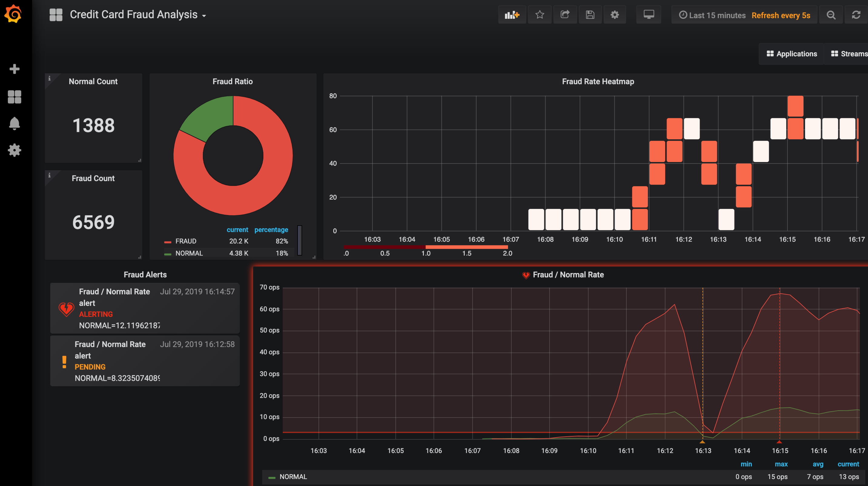868x486 pixels.
Task: Open the Create plus menu in sidebar
Action: [14, 69]
